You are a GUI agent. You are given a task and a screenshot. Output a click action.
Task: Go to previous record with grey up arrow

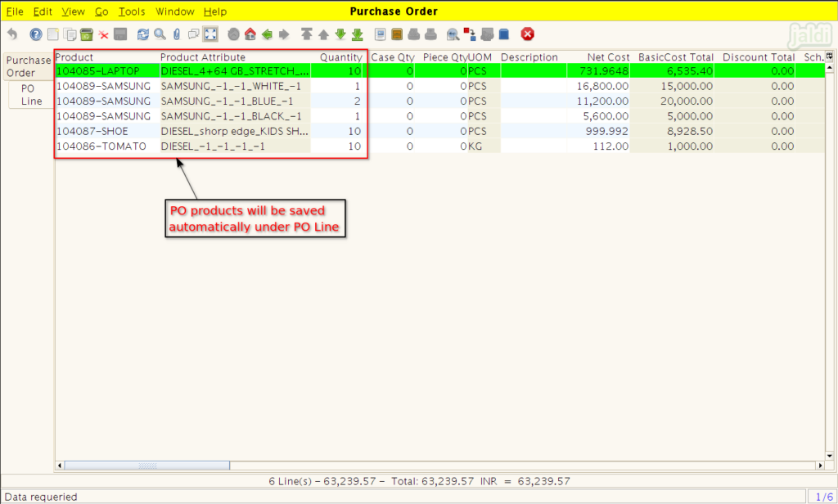pyautogui.click(x=323, y=34)
